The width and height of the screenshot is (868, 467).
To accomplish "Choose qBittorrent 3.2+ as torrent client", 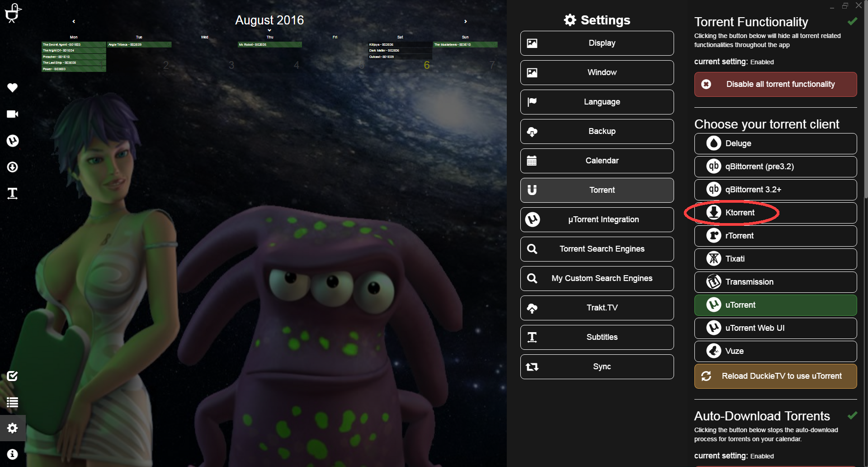I will point(776,190).
